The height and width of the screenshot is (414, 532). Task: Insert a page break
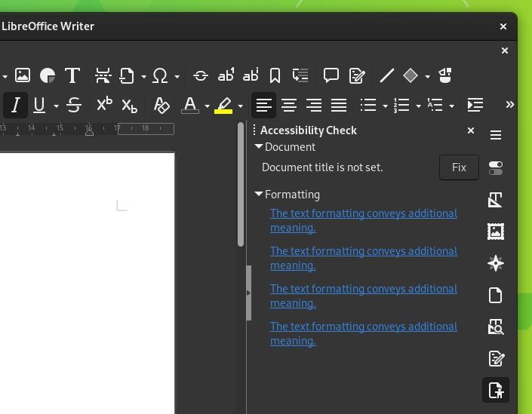tap(103, 75)
